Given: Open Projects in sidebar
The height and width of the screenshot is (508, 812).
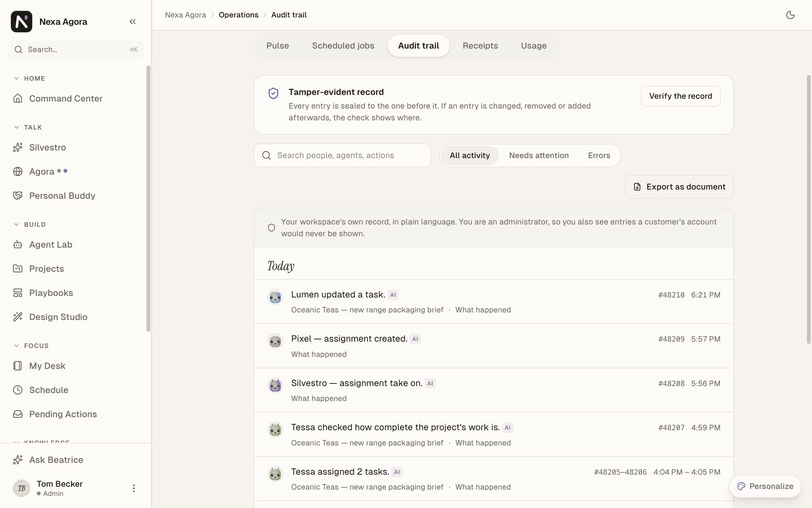Looking at the screenshot, I should pos(75,269).
